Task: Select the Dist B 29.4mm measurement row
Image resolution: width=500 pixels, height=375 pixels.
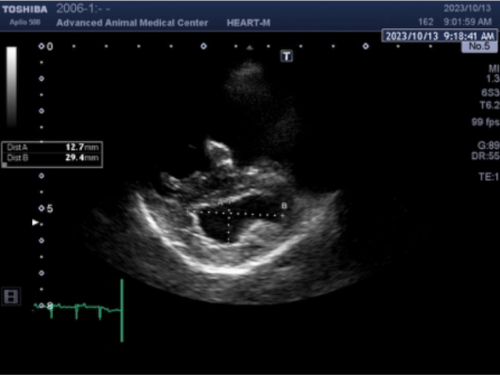Action: pyautogui.click(x=52, y=158)
